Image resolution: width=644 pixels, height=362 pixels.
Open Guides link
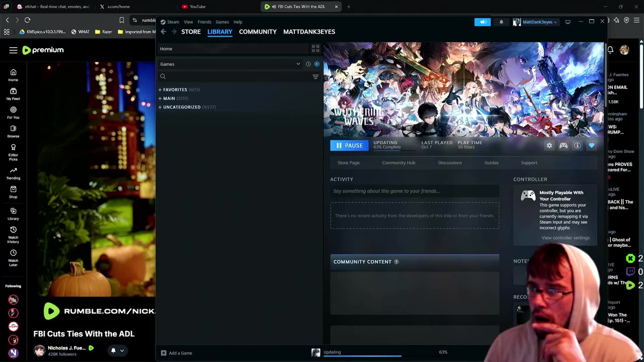point(492,163)
